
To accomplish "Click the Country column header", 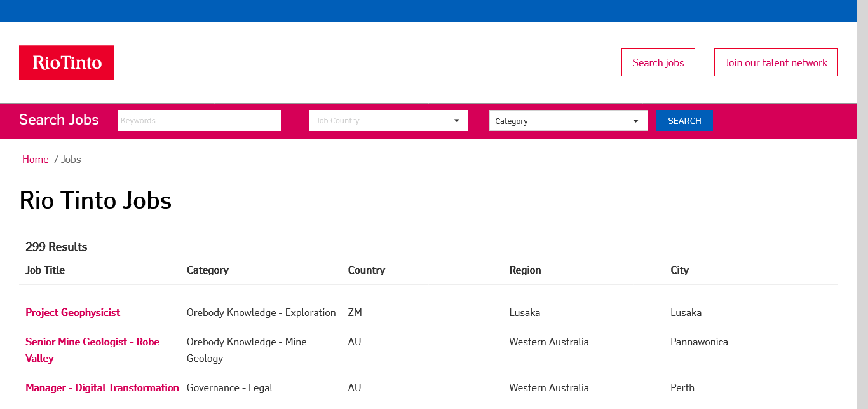I will point(367,270).
